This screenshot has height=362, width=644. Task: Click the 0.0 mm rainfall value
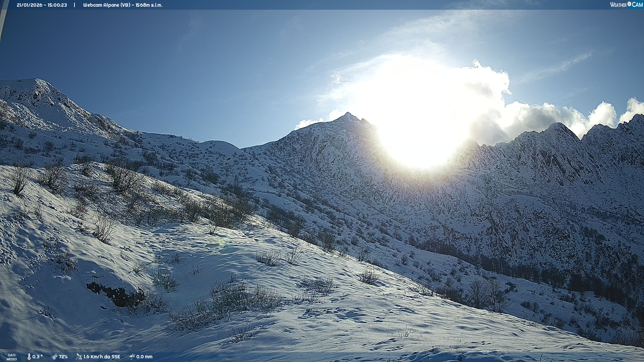coord(144,357)
